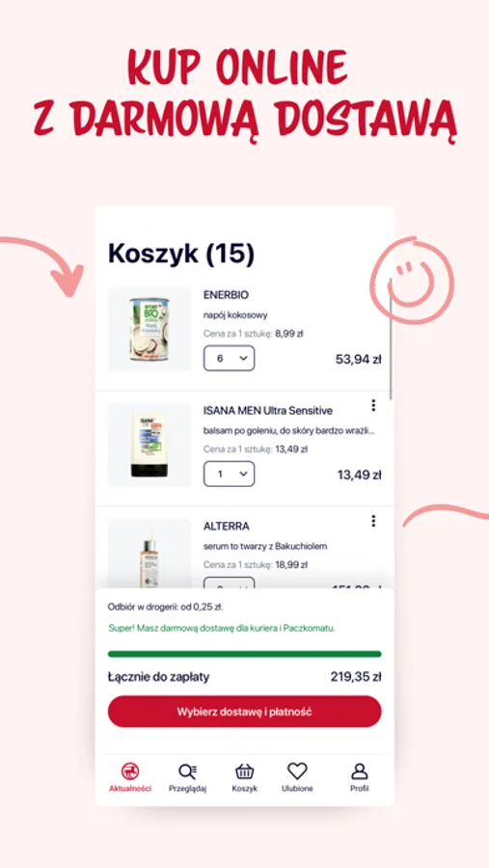
Task: Open the Koszyk basket icon
Action: tap(245, 772)
